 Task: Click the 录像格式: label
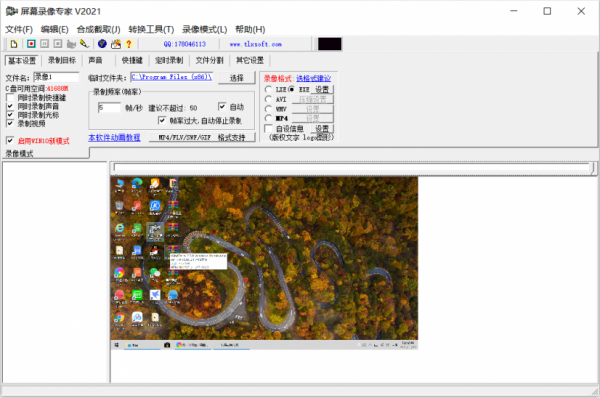pyautogui.click(x=279, y=78)
